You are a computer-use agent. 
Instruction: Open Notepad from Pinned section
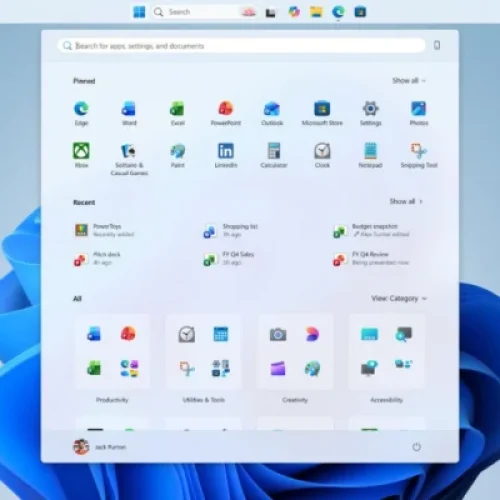[x=370, y=155]
